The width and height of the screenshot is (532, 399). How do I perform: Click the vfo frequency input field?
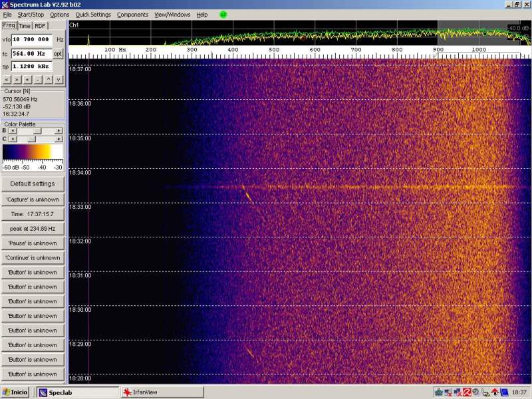click(x=32, y=40)
